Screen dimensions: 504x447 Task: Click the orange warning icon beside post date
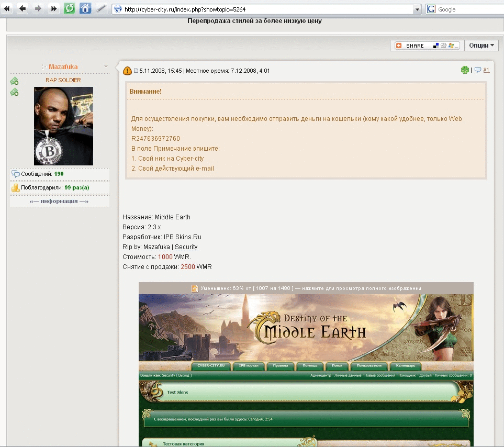[127, 71]
